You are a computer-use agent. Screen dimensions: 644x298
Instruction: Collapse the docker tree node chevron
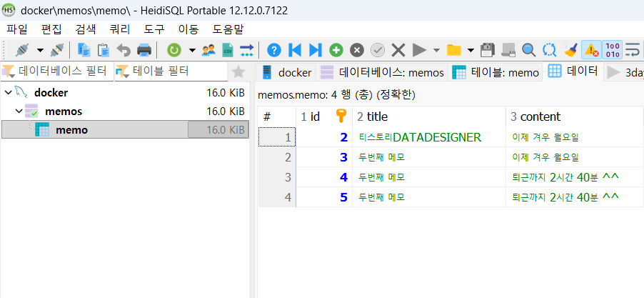click(x=7, y=92)
